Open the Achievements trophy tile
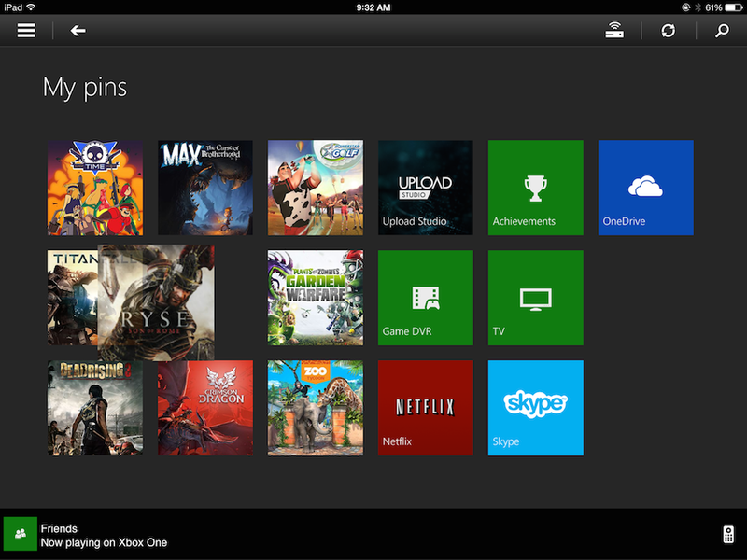The image size is (747, 560). (x=535, y=188)
